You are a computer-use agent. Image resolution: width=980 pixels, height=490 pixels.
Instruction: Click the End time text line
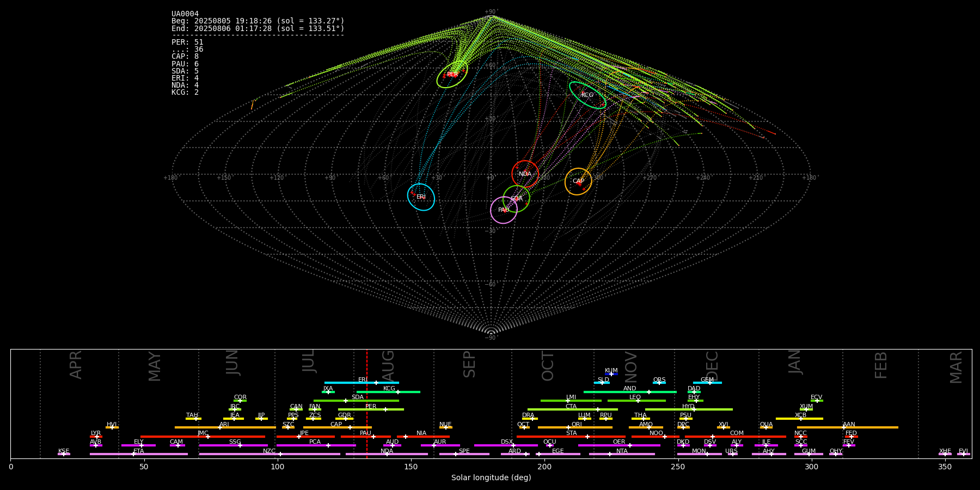(258, 28)
